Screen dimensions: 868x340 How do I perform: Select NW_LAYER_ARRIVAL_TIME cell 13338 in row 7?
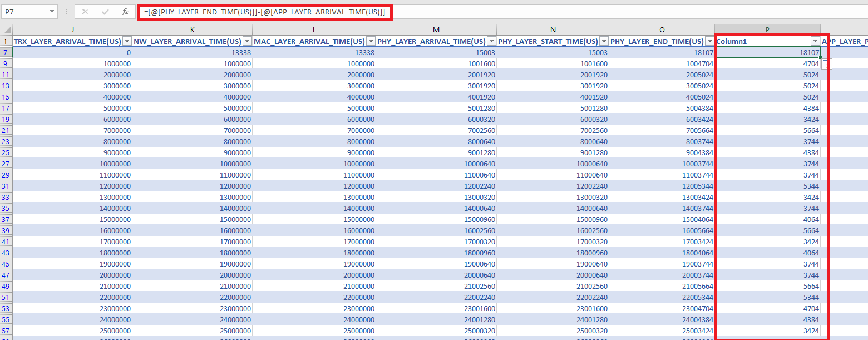tap(193, 52)
